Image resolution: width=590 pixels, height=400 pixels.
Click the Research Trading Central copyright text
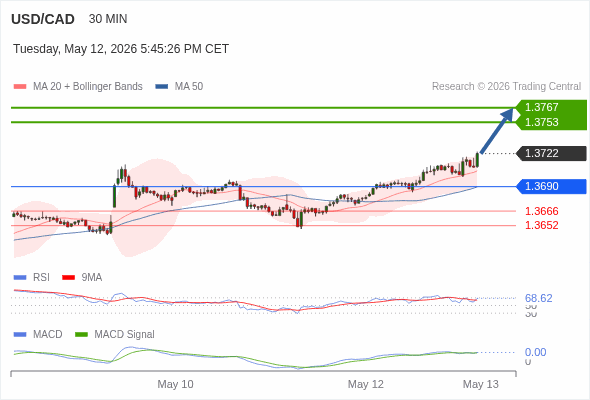(x=506, y=87)
